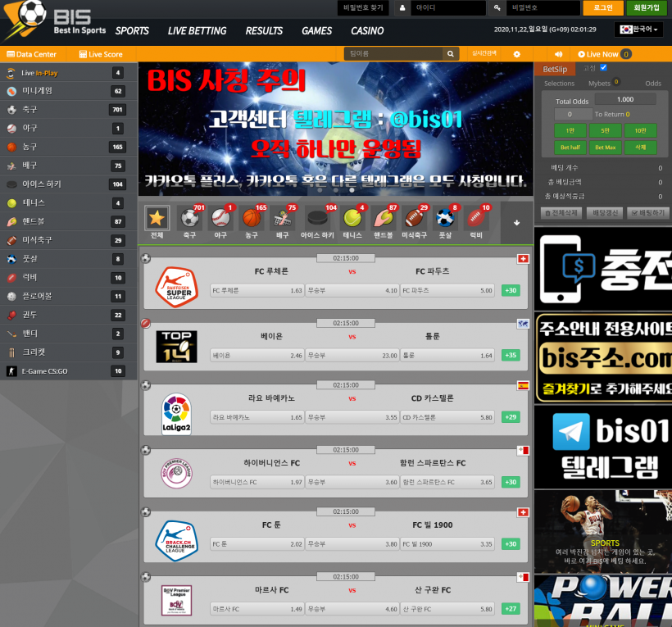
Task: Select the ice hockey puck icon filter
Action: click(318, 218)
